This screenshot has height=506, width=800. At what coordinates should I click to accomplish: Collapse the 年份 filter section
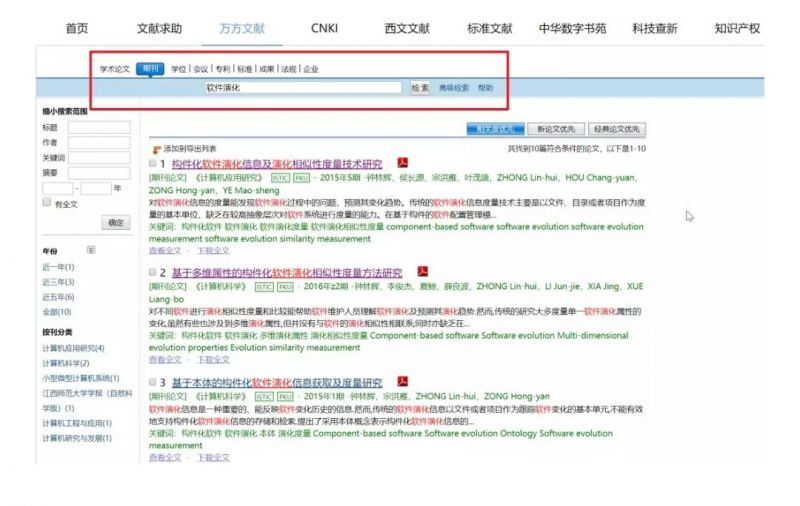tap(91, 251)
